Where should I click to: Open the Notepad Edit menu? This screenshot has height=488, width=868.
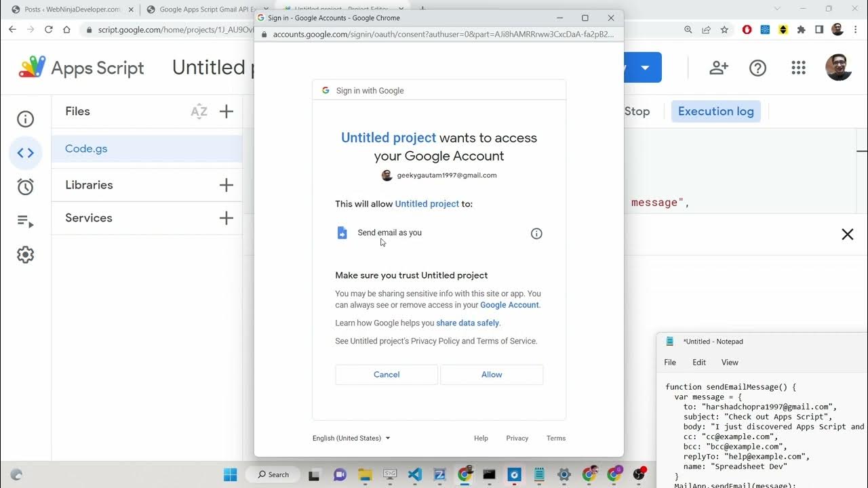(x=699, y=363)
